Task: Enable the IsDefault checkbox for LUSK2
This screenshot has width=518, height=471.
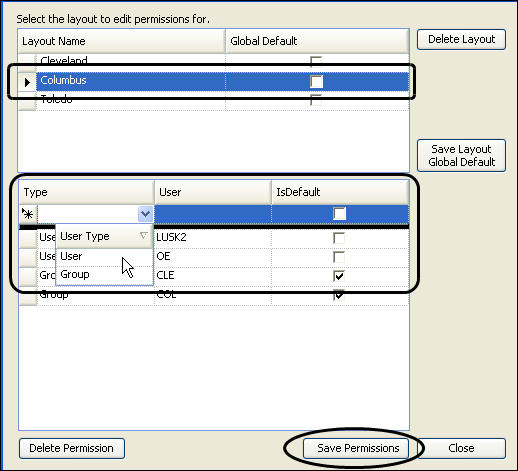Action: coord(339,238)
